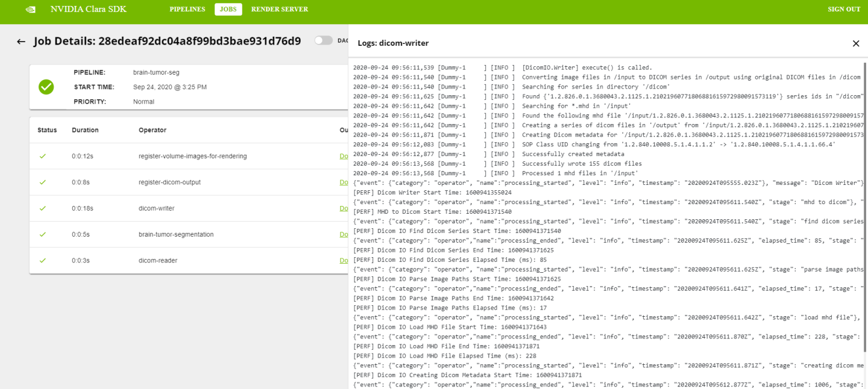
Task: Select the Jobs tab
Action: click(x=228, y=10)
